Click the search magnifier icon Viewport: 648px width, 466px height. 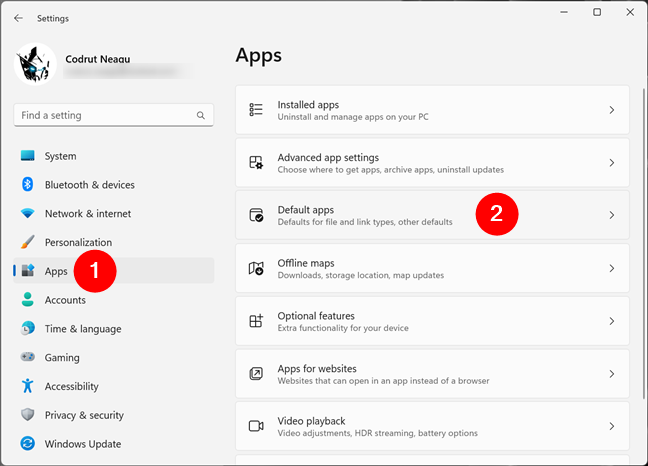coord(201,115)
